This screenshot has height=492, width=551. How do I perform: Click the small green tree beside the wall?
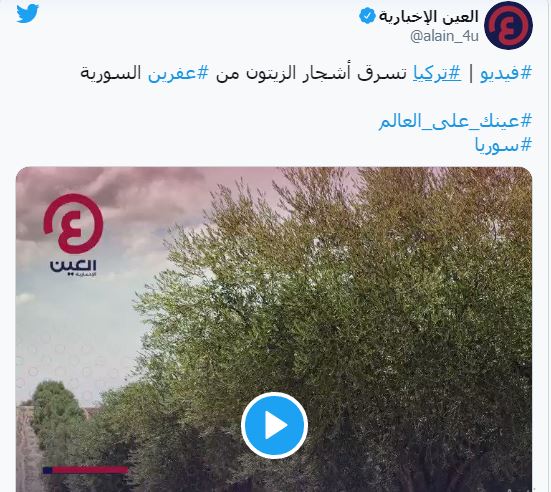[56, 411]
